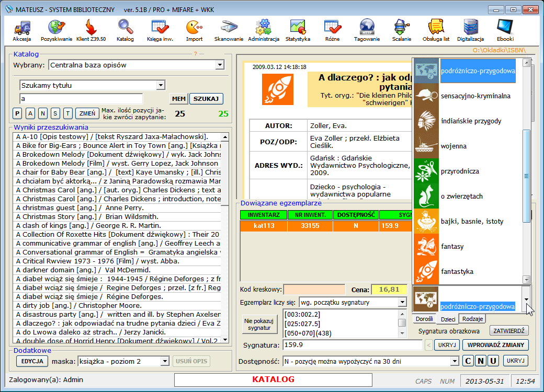Open the Szukamy tytułu search type dropdown
Viewport: 544px width, 392px height.
[160, 85]
